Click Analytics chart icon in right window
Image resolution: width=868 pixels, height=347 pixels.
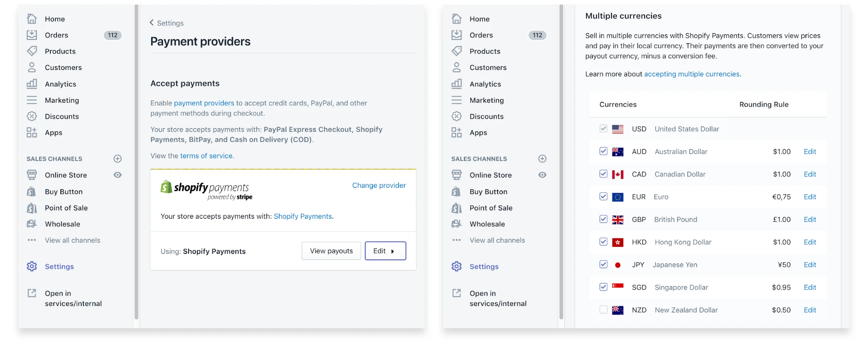[456, 83]
